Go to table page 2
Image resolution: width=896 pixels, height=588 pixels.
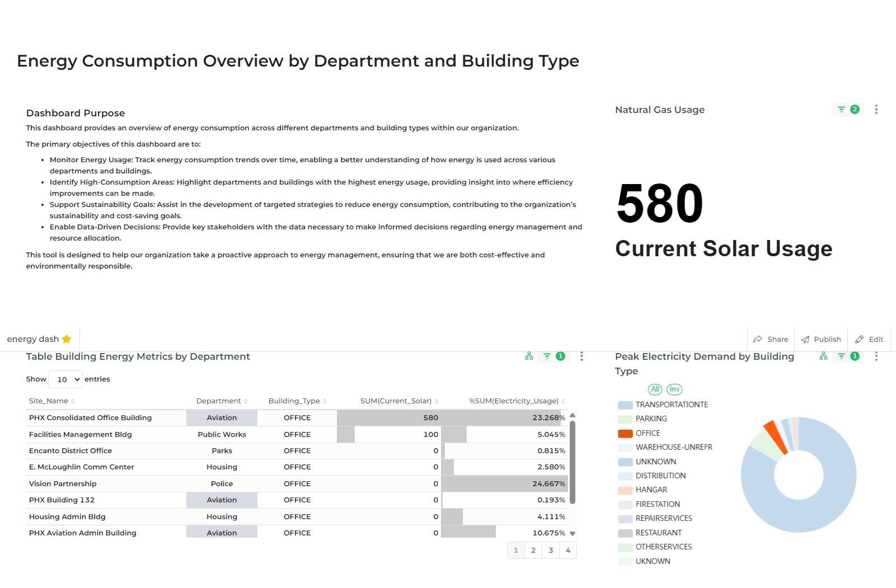tap(533, 551)
